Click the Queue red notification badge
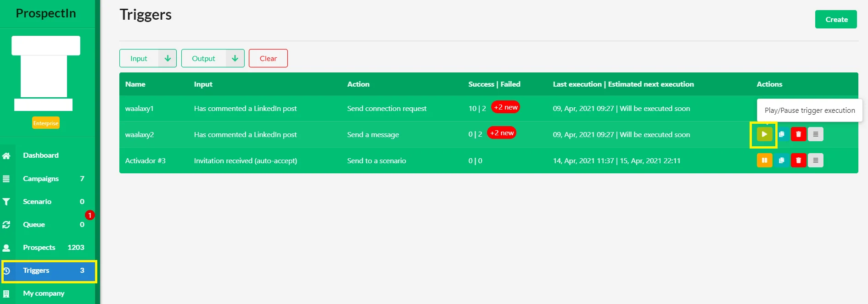868x304 pixels. pyautogui.click(x=90, y=215)
